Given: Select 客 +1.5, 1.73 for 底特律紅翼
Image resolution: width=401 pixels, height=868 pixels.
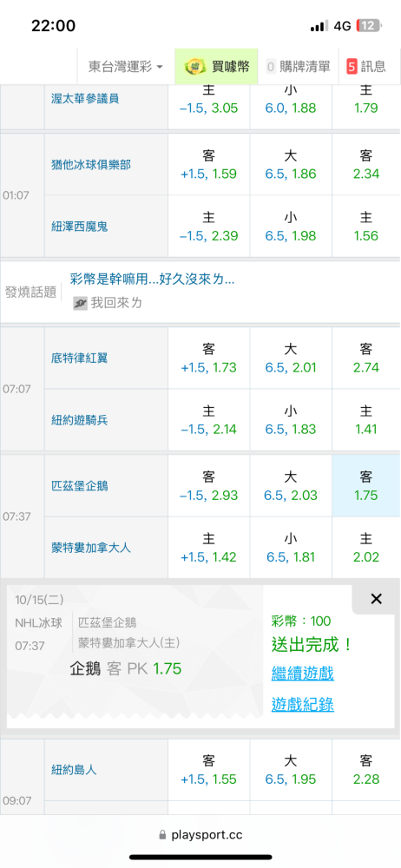Looking at the screenshot, I should click(209, 358).
